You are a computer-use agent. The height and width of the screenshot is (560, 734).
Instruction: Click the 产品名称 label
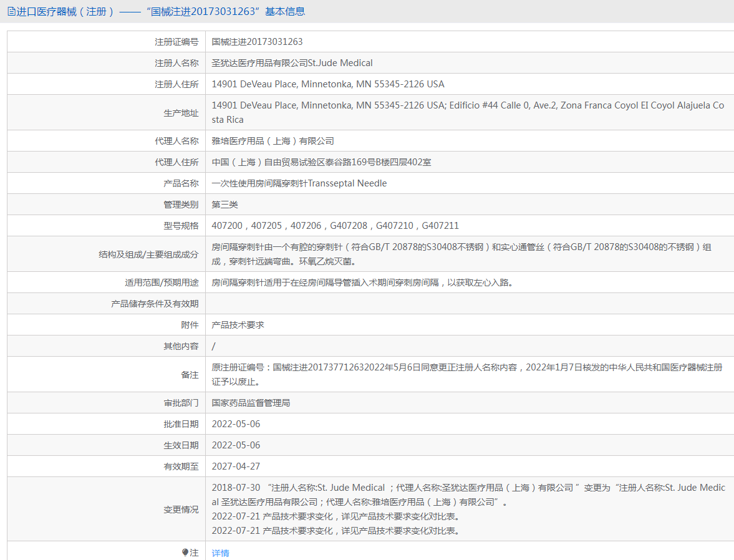pos(181,183)
